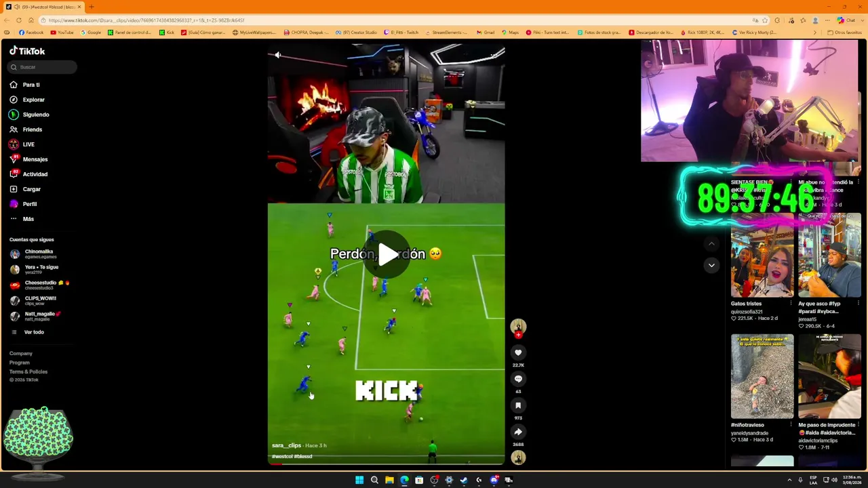Screen dimensions: 868x488
Task: Expand the Más menu in sidebar
Action: point(22,219)
